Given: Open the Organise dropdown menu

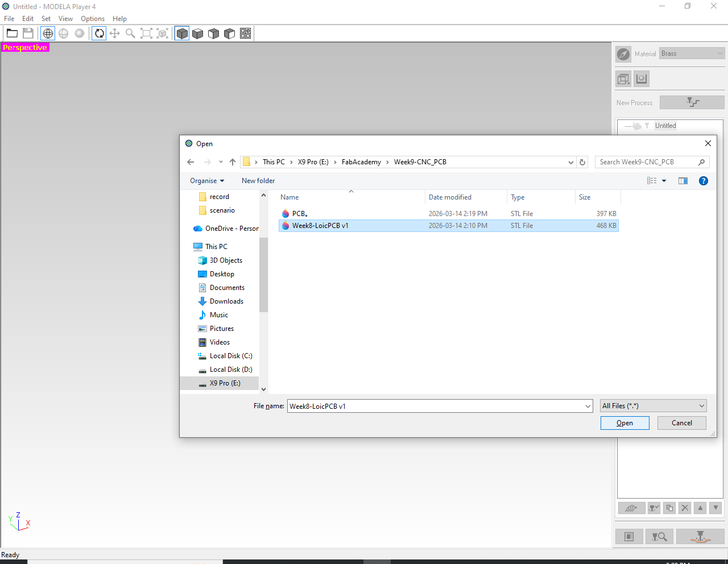Looking at the screenshot, I should 207,181.
